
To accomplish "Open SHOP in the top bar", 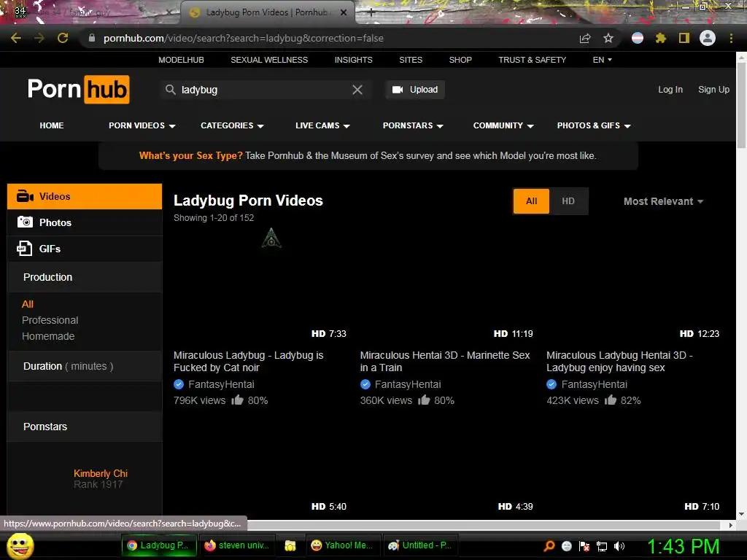I will coord(460,60).
